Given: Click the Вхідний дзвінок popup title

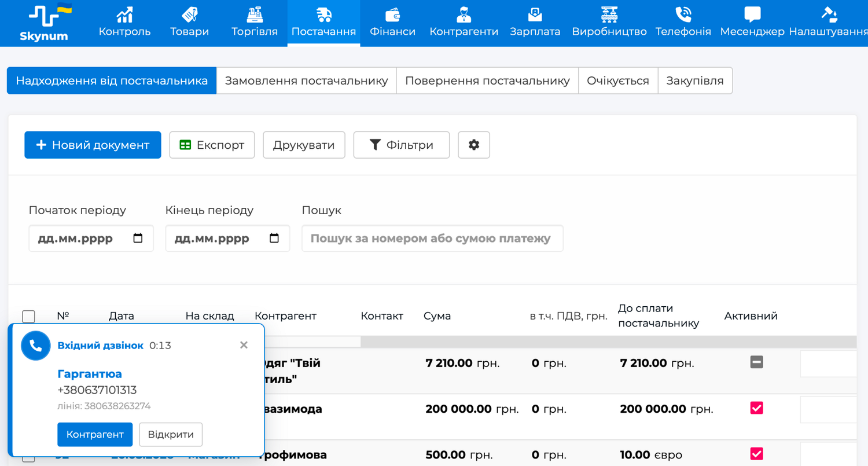Looking at the screenshot, I should [101, 346].
